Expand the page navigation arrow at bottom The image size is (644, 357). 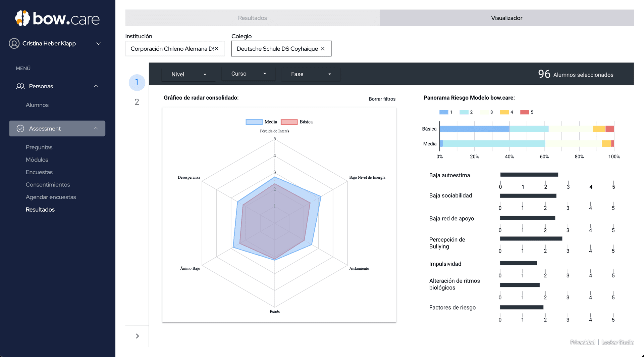(137, 336)
